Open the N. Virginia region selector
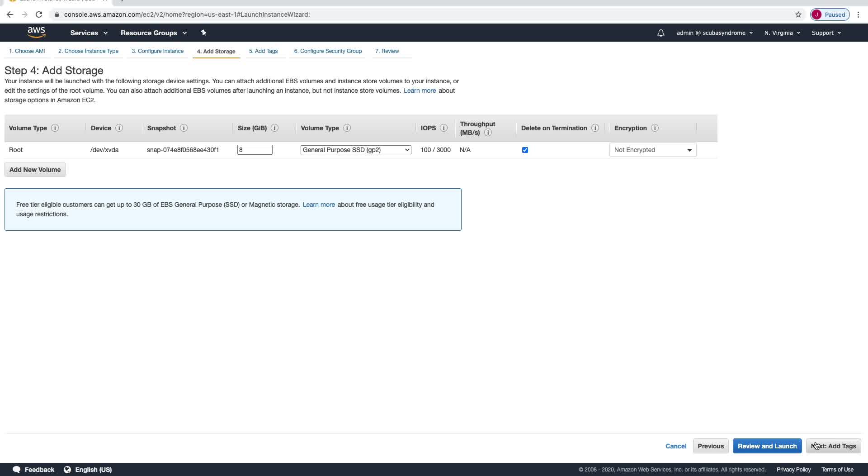The image size is (868, 476). pyautogui.click(x=782, y=33)
